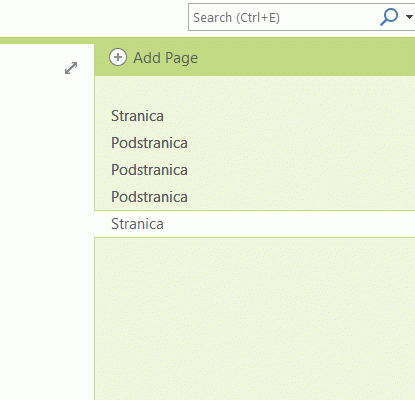Expand to full page view with the double-arrow icon
This screenshot has height=400, width=415.
(71, 68)
